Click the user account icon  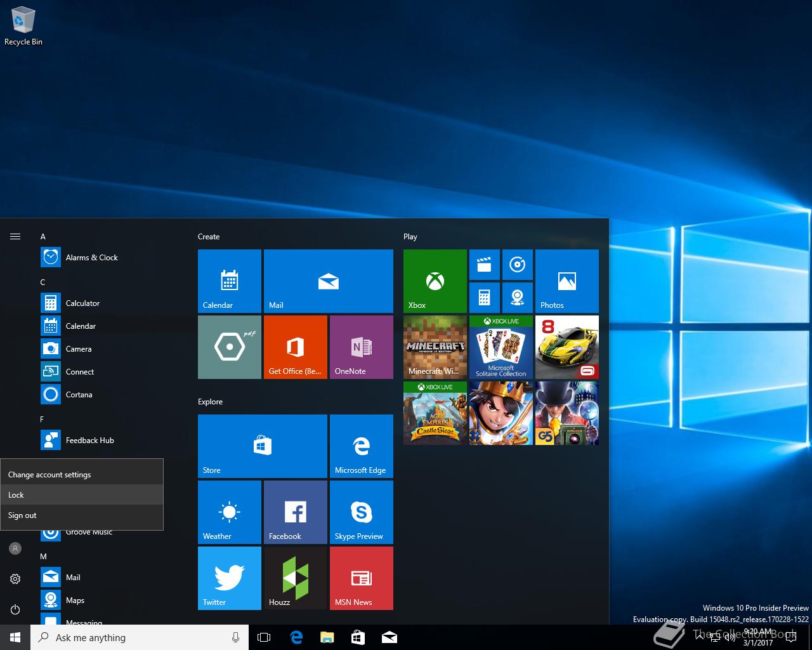pyautogui.click(x=15, y=548)
